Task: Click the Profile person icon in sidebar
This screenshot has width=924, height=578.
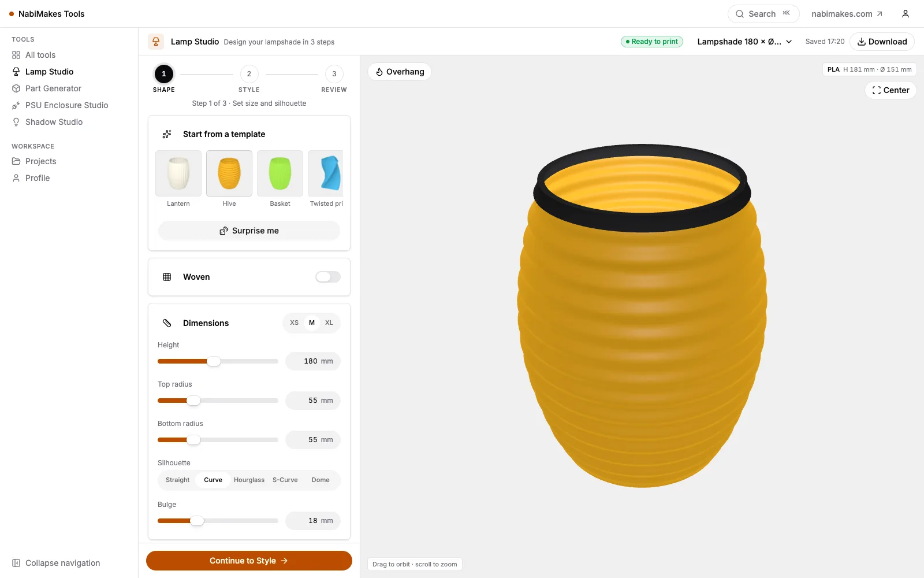Action: click(x=16, y=178)
